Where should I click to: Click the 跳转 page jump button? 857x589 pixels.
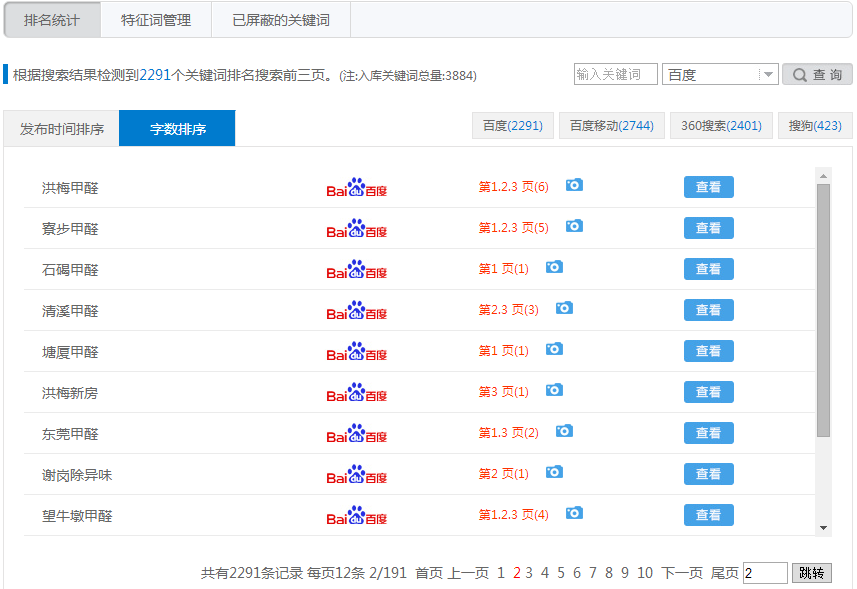(811, 573)
